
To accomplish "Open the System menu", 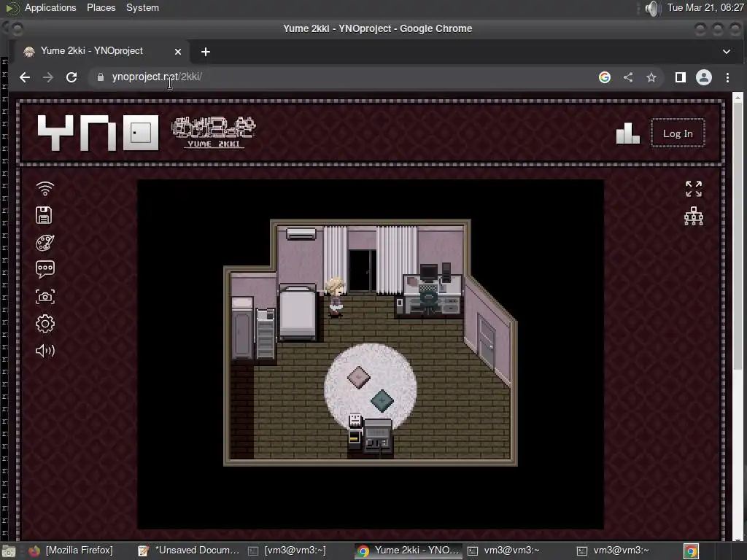I will (x=142, y=7).
